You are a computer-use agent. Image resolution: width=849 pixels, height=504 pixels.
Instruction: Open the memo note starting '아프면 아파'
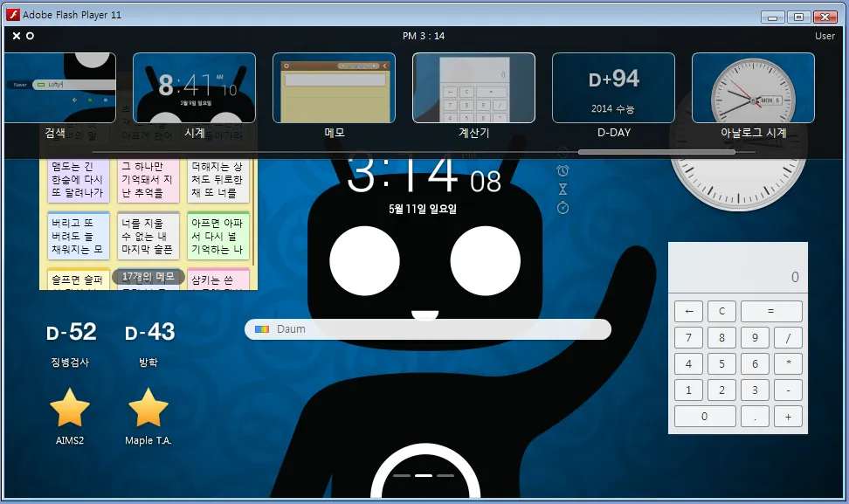tap(218, 237)
